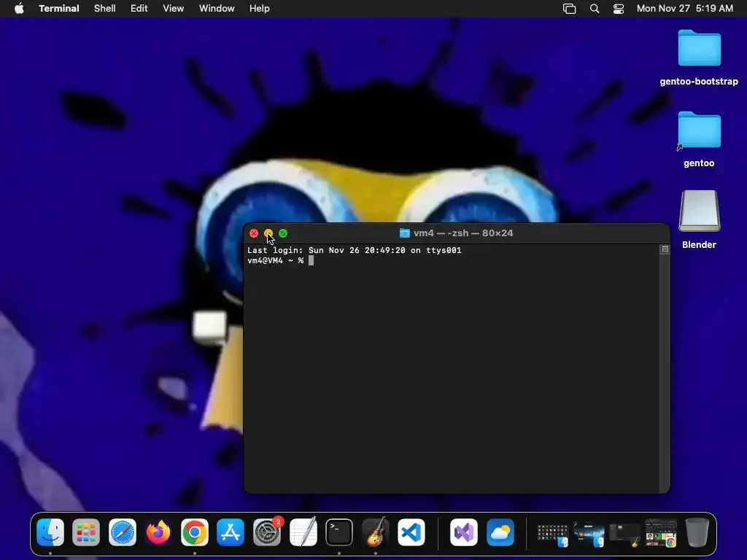Open the View menu
Viewport: 747px width, 560px height.
click(174, 9)
